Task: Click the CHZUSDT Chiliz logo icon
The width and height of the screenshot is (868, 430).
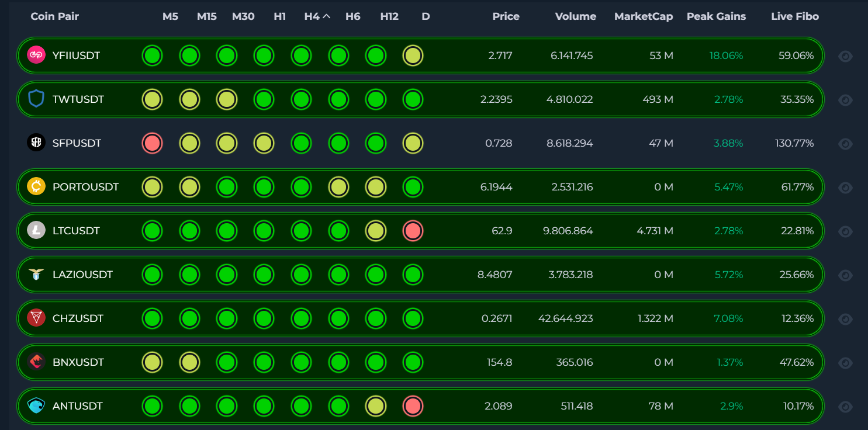Action: (36, 318)
